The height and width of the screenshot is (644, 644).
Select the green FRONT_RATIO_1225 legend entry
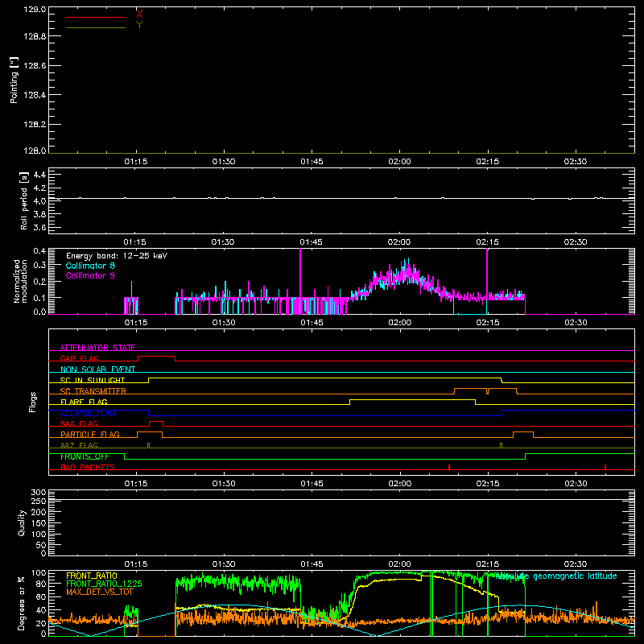104,584
